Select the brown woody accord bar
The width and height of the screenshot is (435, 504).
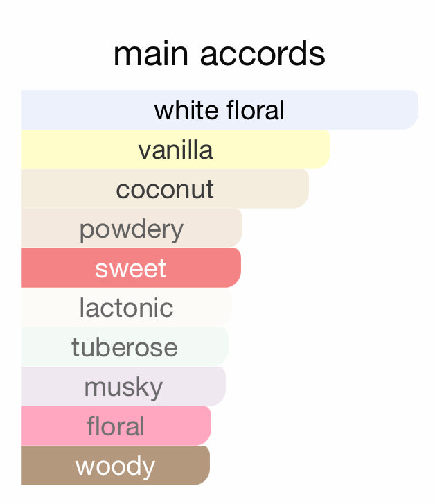click(116, 465)
